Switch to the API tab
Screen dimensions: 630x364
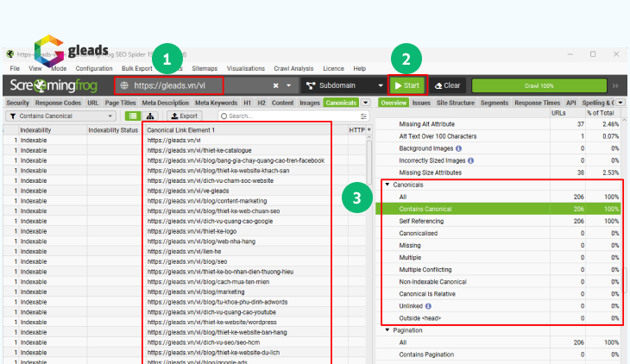coord(571,103)
